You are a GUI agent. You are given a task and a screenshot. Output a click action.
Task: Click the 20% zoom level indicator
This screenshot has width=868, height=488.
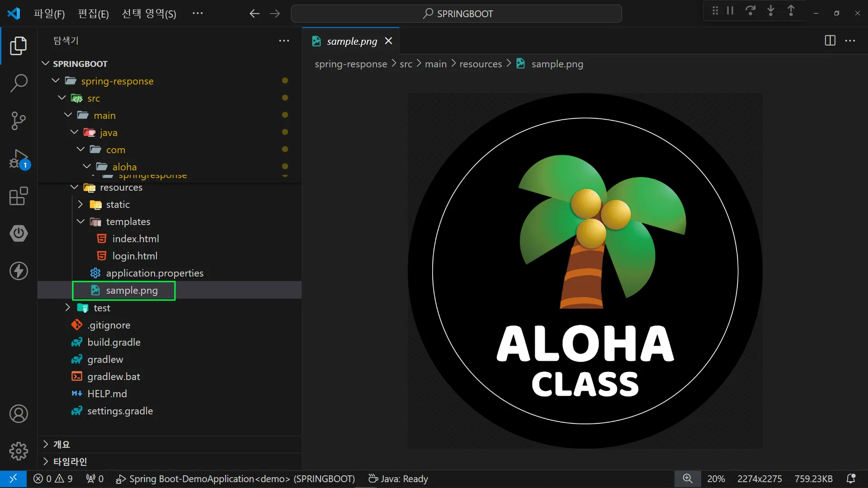pos(716,479)
